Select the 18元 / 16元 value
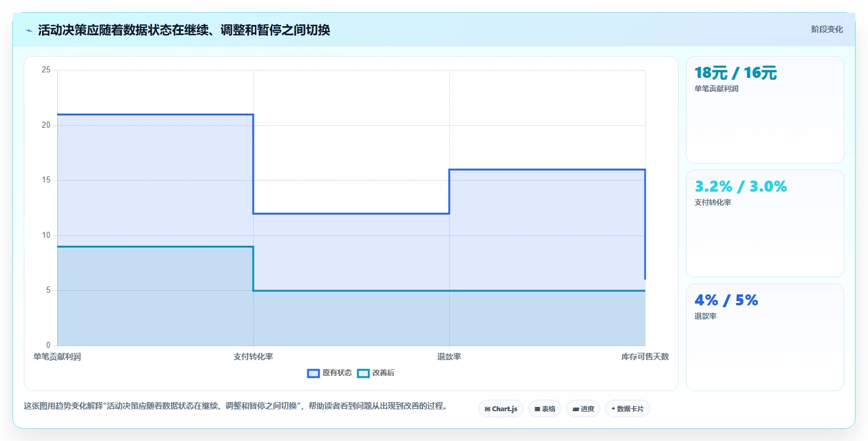 pyautogui.click(x=735, y=73)
